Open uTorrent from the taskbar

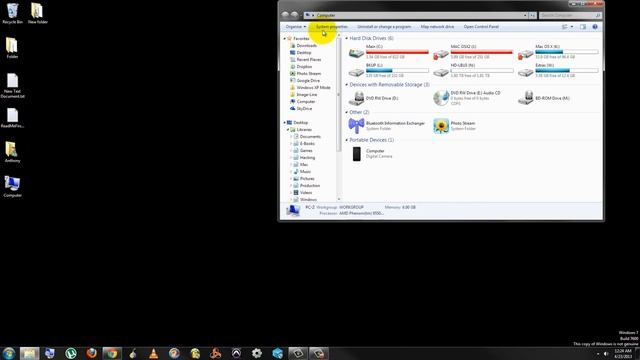point(71,353)
